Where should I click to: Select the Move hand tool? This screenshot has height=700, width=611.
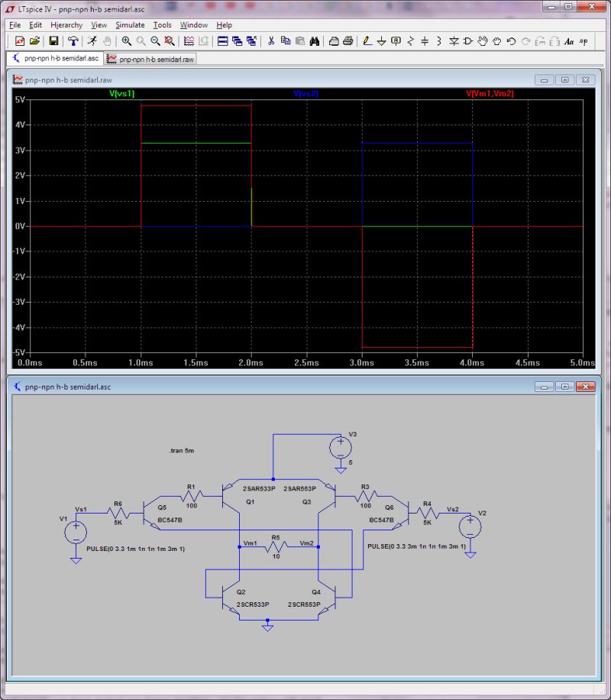pyautogui.click(x=483, y=41)
